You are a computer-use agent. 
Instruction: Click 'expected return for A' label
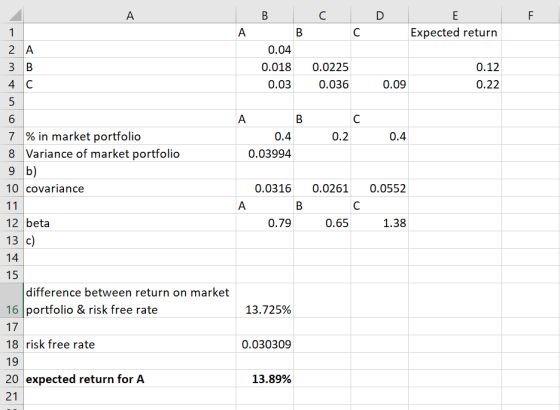coord(130,379)
